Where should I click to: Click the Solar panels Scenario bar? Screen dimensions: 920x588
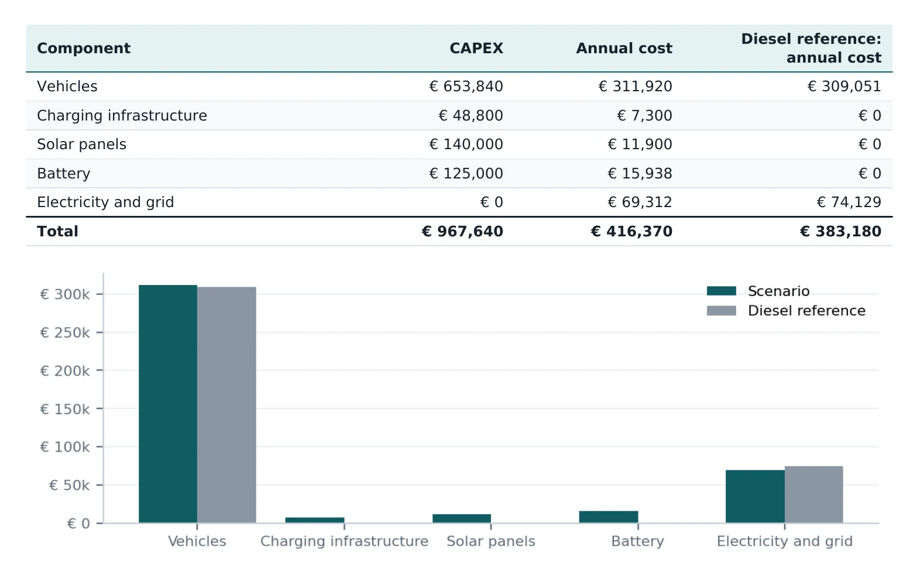coord(462,518)
